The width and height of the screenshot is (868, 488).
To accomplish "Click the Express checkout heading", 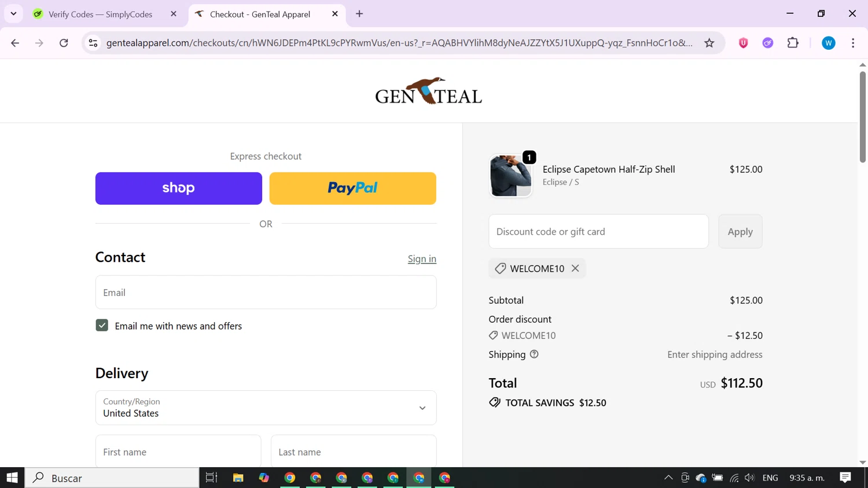I will pos(266,156).
